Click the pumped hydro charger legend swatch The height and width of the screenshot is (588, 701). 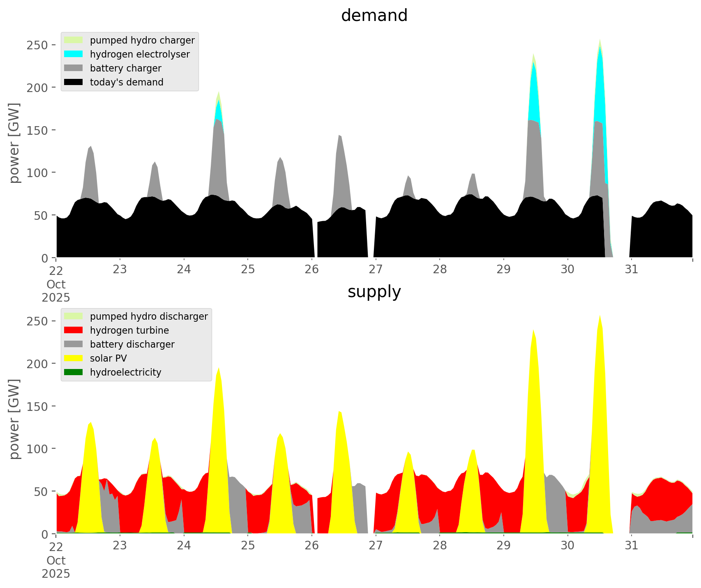[x=74, y=40]
